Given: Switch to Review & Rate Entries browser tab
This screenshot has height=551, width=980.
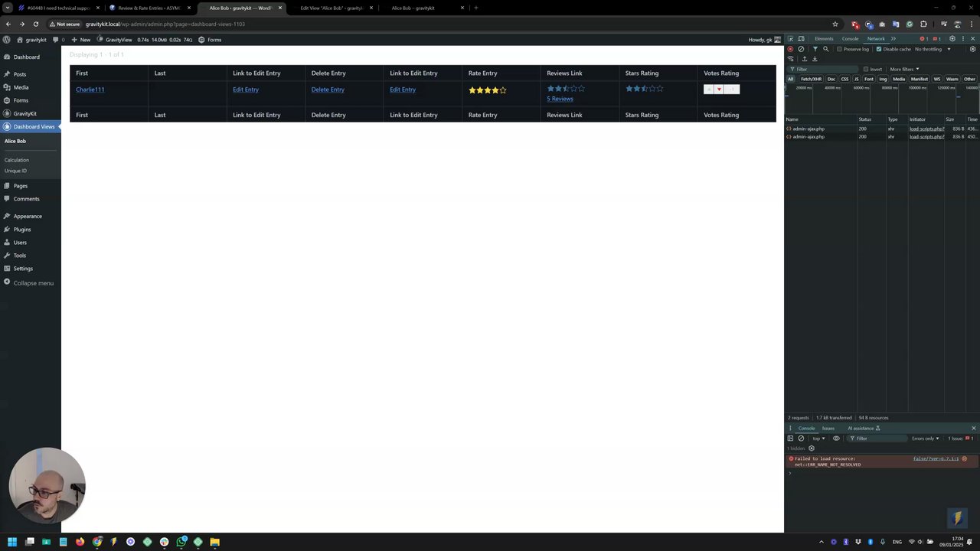Looking at the screenshot, I should [149, 8].
